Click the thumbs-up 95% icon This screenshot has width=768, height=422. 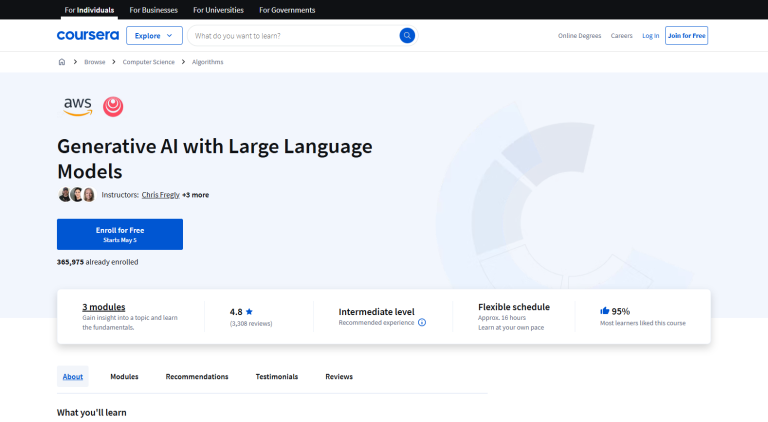pos(604,311)
